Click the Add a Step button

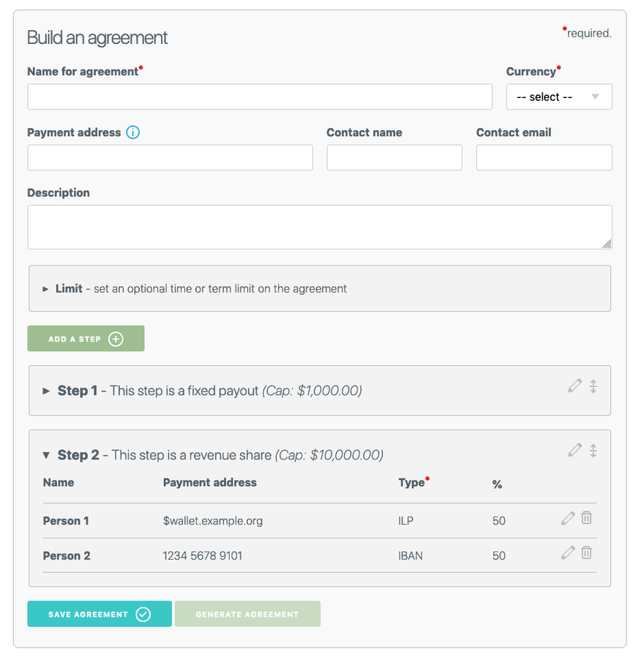tap(86, 339)
